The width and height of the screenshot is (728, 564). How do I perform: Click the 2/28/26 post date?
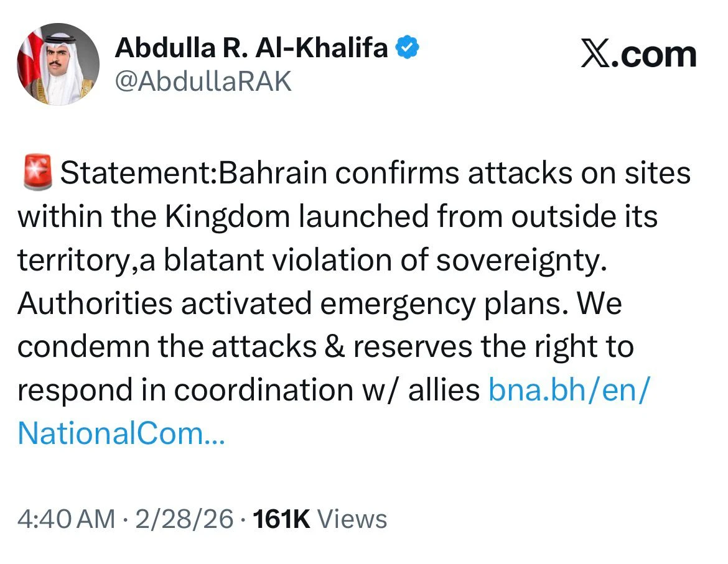(184, 519)
